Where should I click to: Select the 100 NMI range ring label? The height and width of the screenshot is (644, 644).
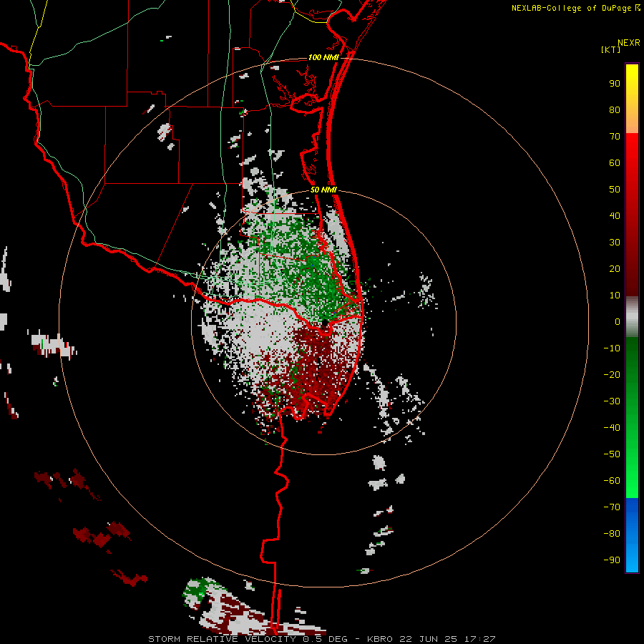[323, 57]
